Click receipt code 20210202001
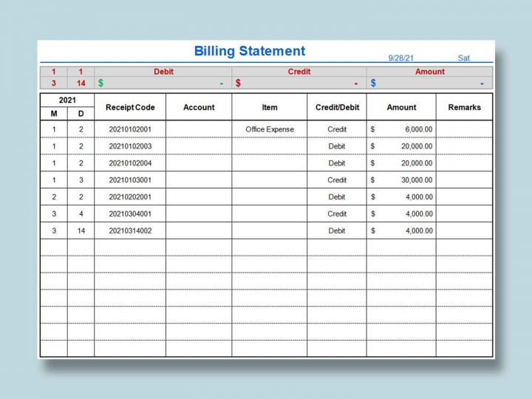 click(x=130, y=197)
